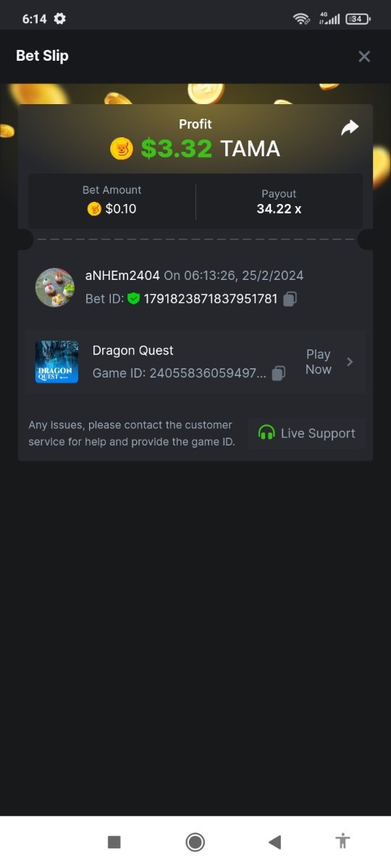Tap the green verified shield icon
This screenshot has height=868, width=391.
(x=133, y=298)
